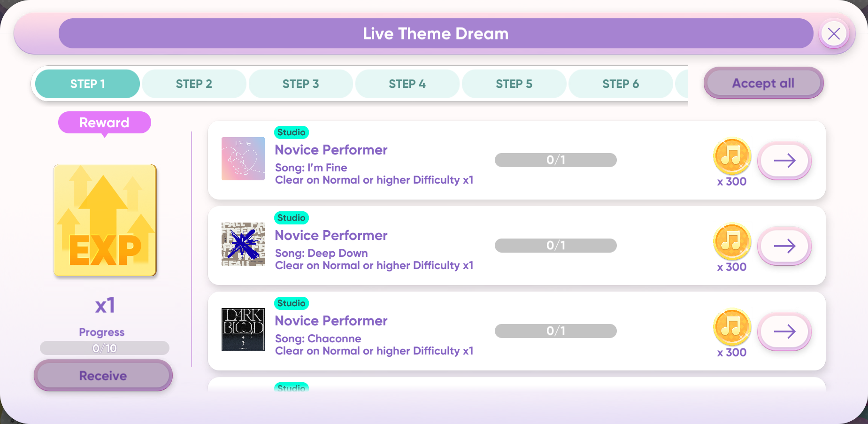
Task: Click the gold coin for Deep Down mission
Action: pos(732,241)
